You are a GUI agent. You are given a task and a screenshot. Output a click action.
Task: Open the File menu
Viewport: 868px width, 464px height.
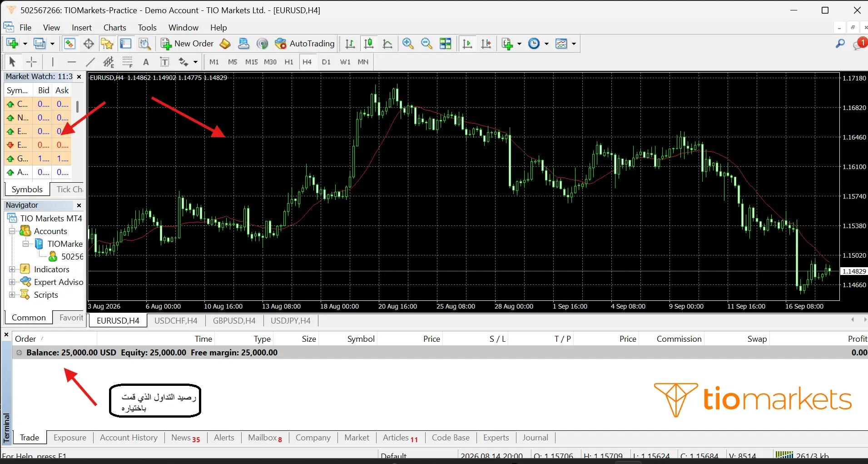(x=25, y=28)
